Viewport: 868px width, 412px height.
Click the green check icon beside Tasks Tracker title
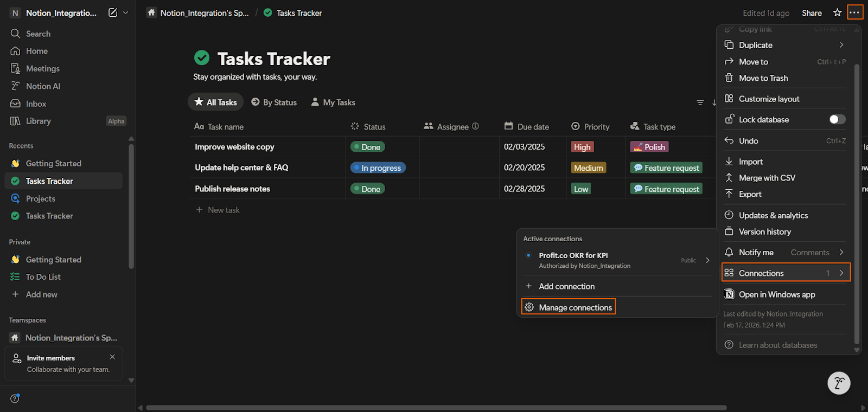(202, 57)
